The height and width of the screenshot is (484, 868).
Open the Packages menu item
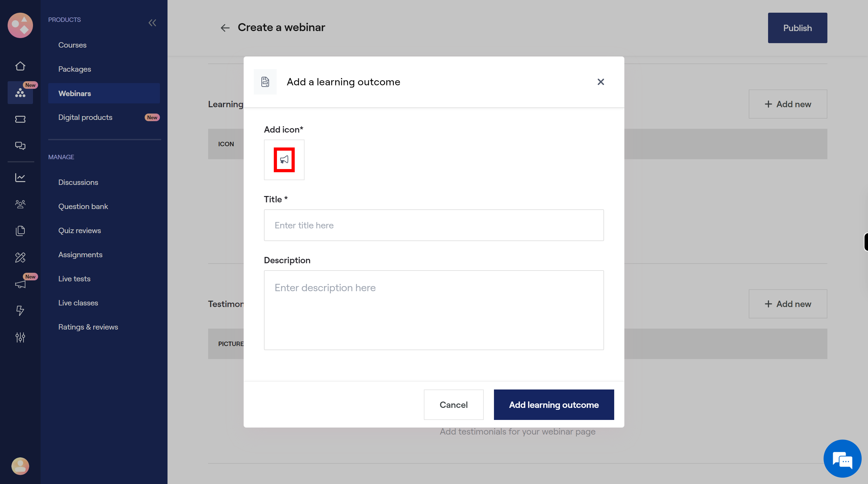(x=75, y=69)
